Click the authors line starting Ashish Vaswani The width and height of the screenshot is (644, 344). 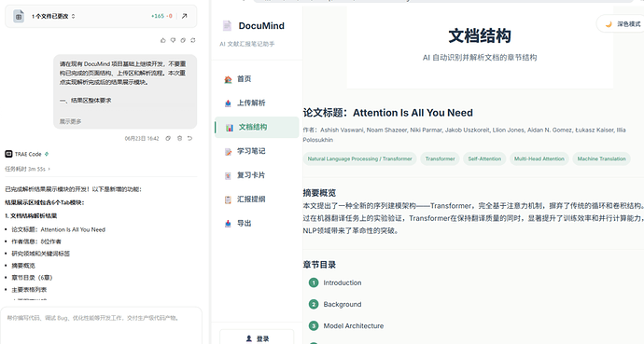point(464,135)
